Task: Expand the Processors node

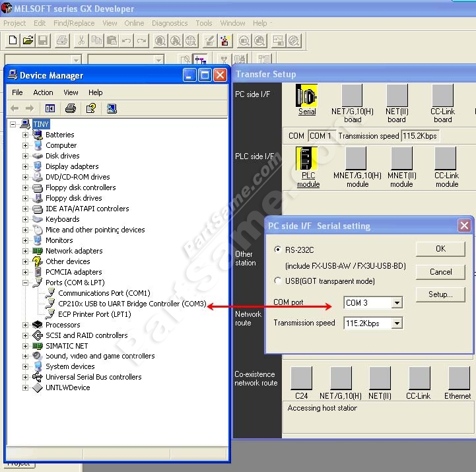Action: (x=25, y=325)
